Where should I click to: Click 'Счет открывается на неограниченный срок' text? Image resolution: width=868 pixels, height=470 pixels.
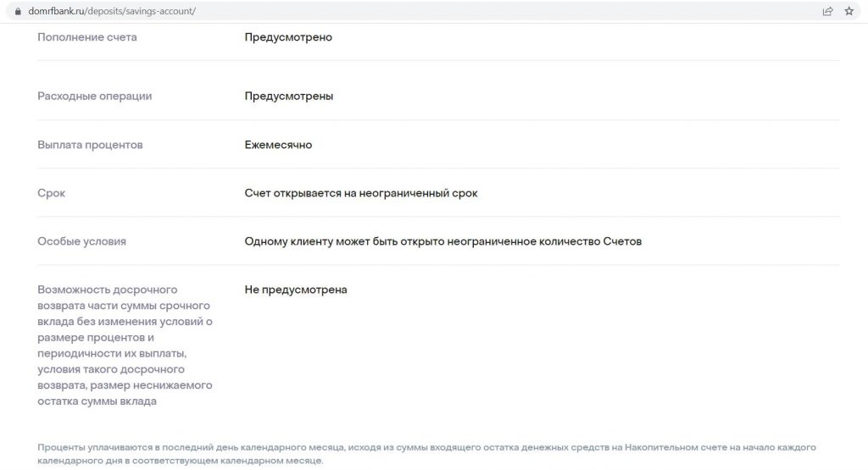pos(361,193)
